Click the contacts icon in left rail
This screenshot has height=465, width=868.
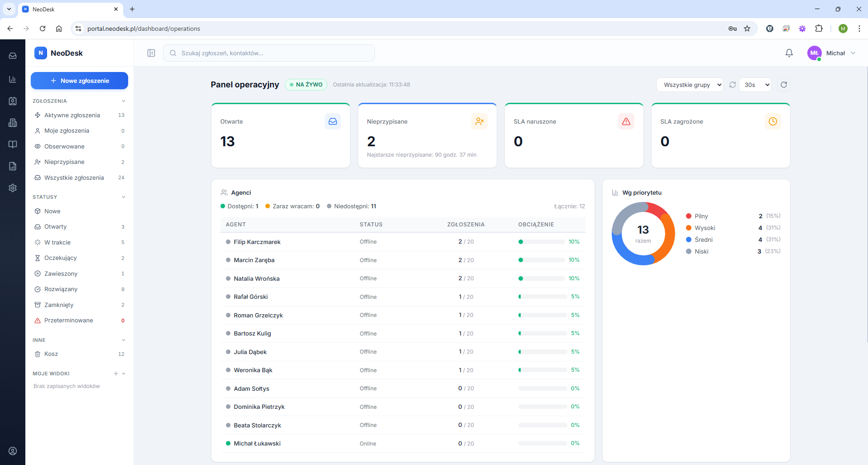[13, 101]
